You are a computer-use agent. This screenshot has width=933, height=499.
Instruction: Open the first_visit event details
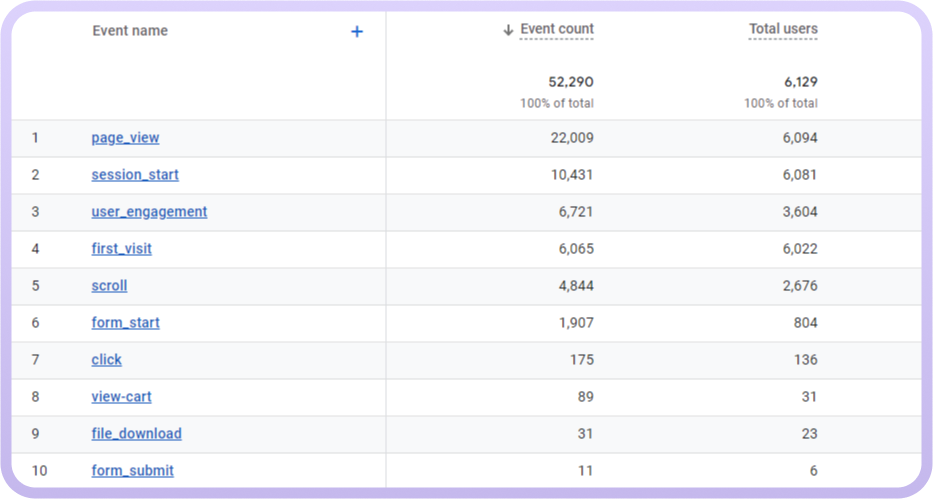(x=121, y=249)
